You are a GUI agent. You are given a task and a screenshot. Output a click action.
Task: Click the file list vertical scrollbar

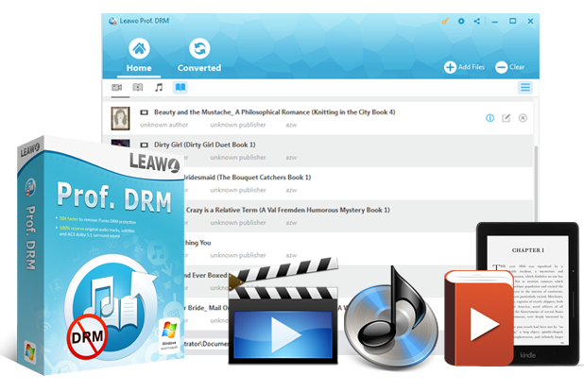pyautogui.click(x=536, y=182)
